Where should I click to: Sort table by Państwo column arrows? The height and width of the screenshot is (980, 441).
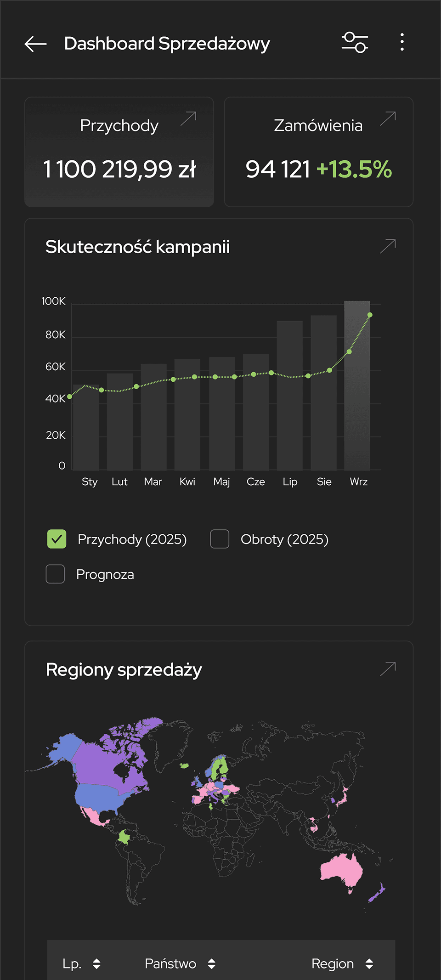point(211,963)
